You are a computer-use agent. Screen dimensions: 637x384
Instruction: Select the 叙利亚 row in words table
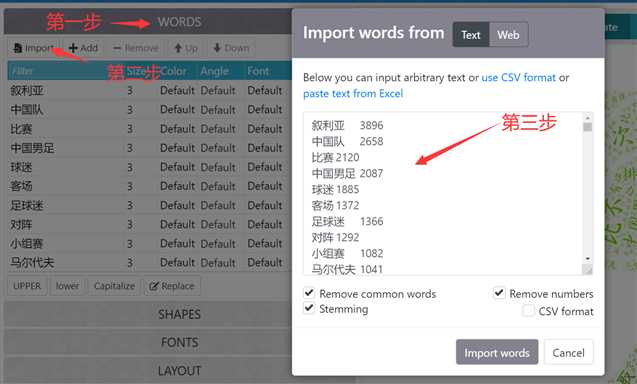(x=150, y=90)
